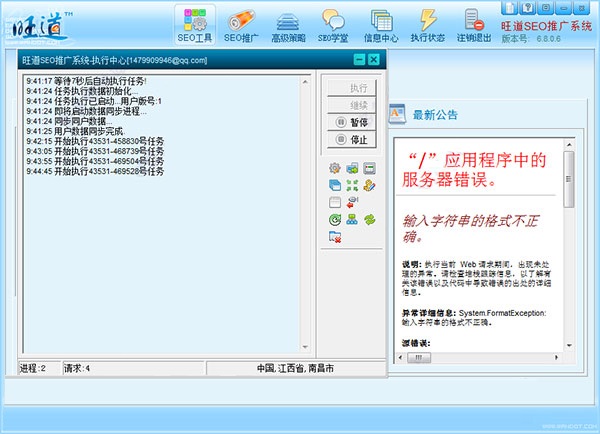Click the 旺道 logo at top left

(38, 28)
